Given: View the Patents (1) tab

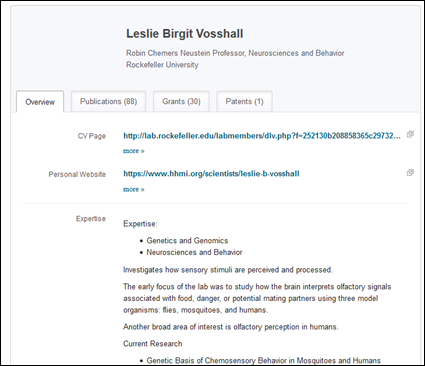Looking at the screenshot, I should click(244, 101).
